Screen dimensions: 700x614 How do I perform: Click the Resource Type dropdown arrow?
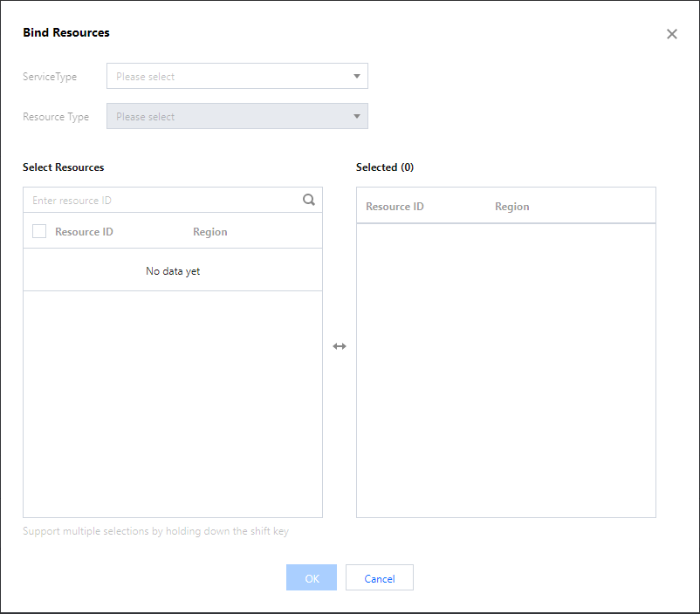(356, 117)
